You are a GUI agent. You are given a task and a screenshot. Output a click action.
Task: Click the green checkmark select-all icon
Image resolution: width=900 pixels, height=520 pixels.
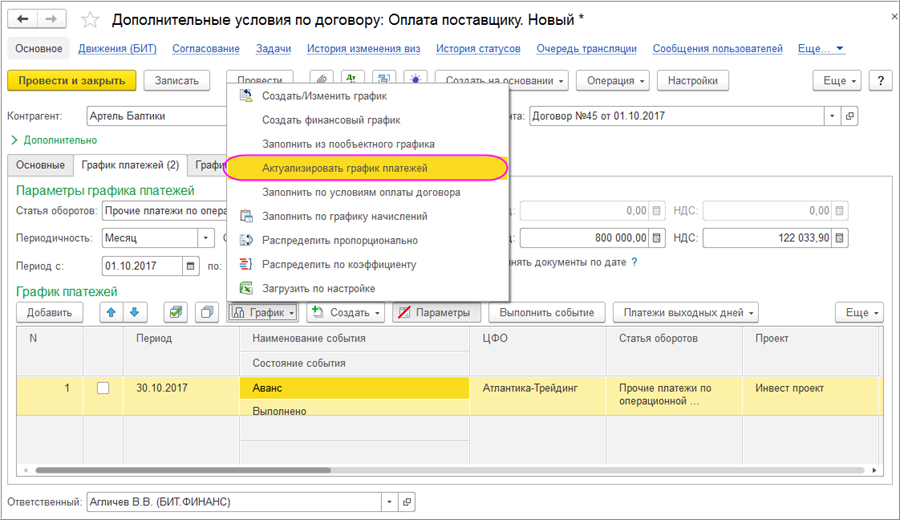click(x=175, y=313)
